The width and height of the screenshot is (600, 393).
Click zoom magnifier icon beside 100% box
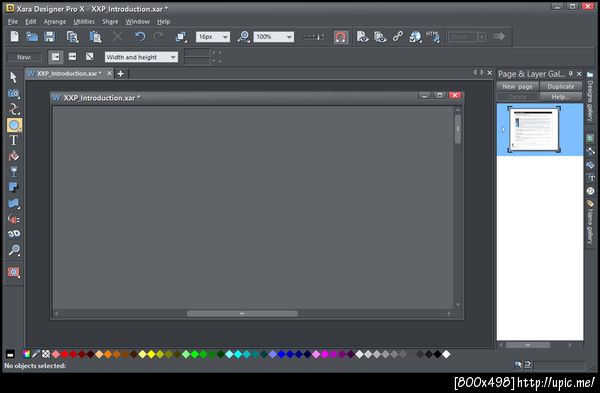[243, 37]
